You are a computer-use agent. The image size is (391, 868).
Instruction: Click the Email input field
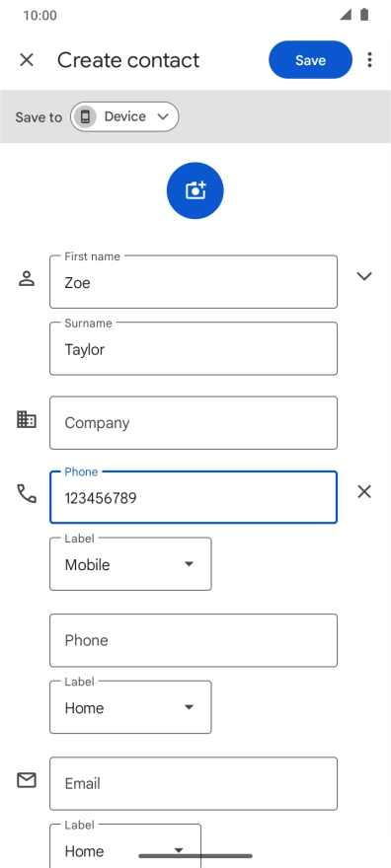pyautogui.click(x=194, y=784)
